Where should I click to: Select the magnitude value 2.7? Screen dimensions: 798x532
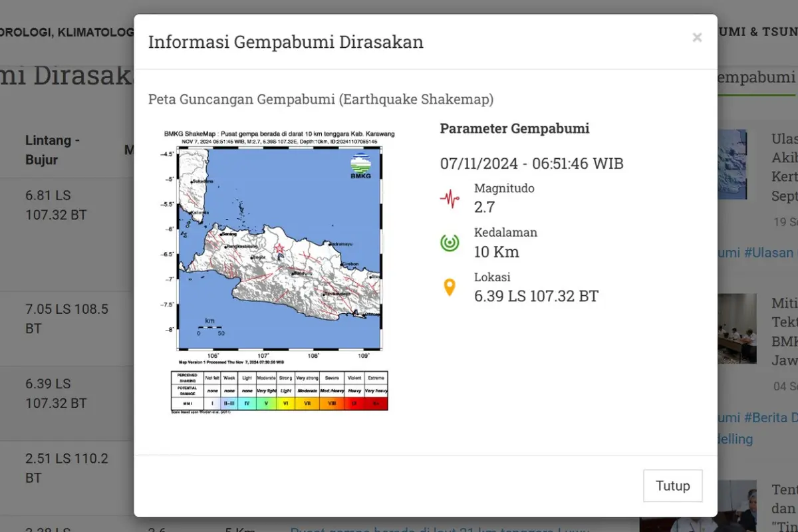click(484, 207)
